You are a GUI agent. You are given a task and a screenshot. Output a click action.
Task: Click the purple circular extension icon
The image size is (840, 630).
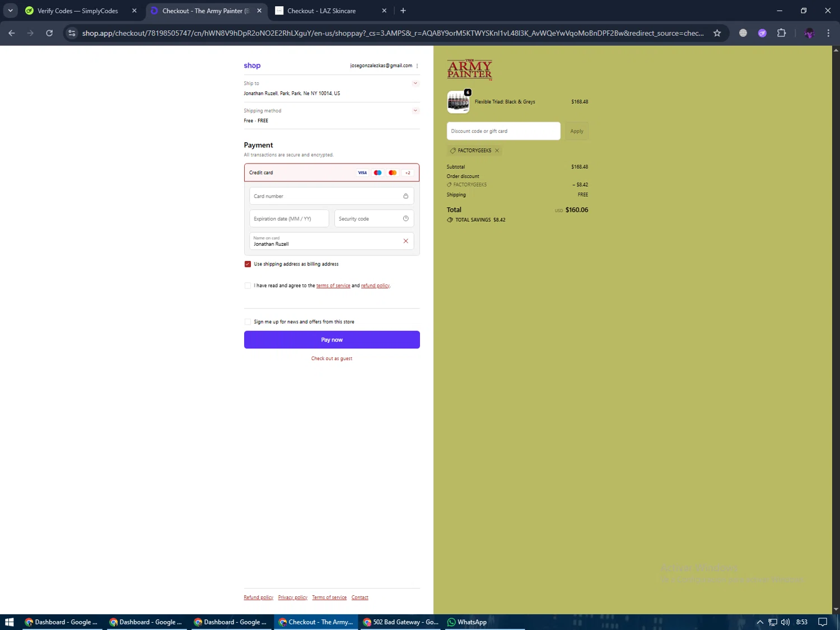762,33
